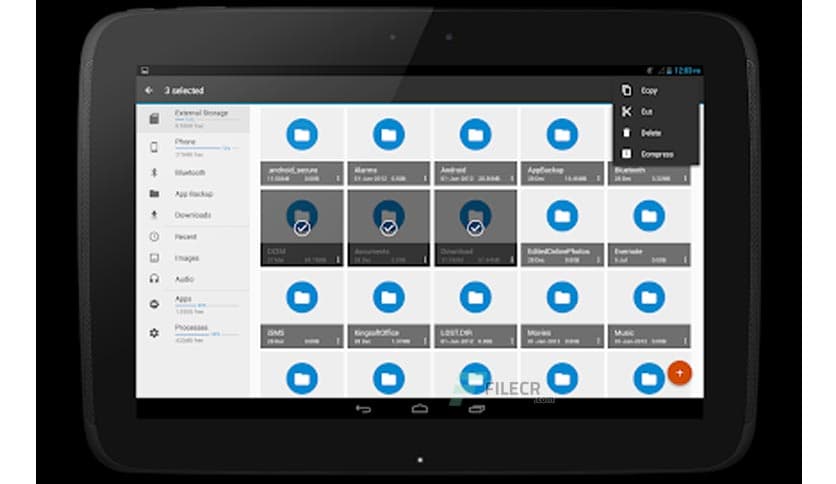Tap the Copy icon in popup menu

[626, 90]
